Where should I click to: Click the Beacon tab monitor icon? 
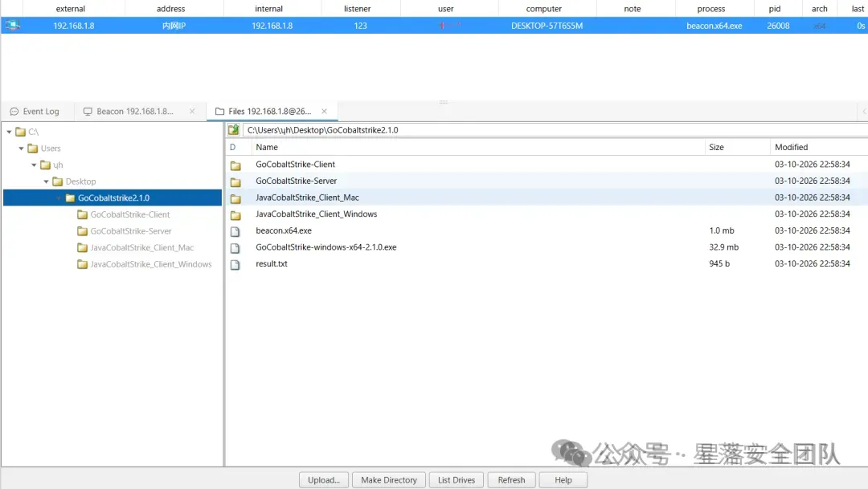(88, 112)
